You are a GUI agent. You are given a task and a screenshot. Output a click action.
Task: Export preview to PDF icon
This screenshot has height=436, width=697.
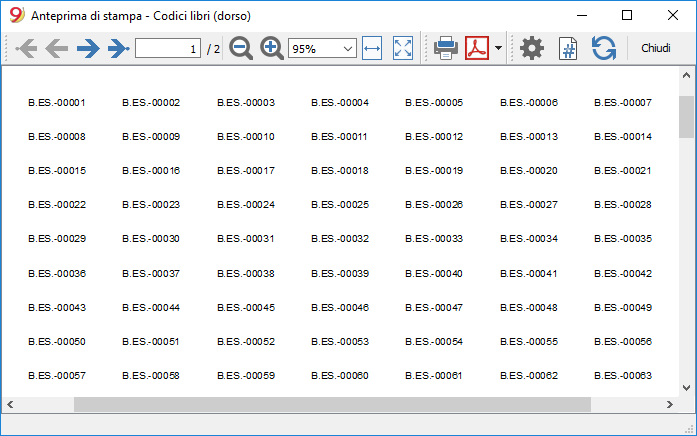point(477,48)
